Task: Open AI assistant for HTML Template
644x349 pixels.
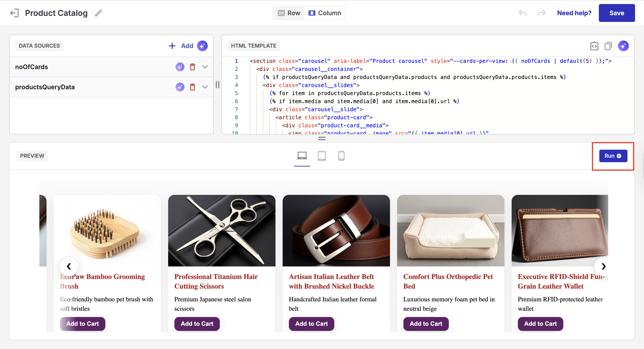Action: [623, 46]
